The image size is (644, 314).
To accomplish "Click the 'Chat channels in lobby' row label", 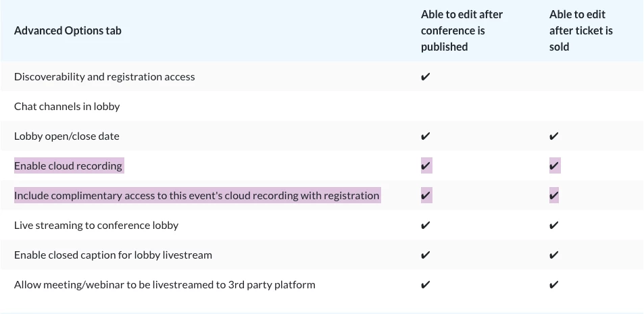I will [x=67, y=107].
